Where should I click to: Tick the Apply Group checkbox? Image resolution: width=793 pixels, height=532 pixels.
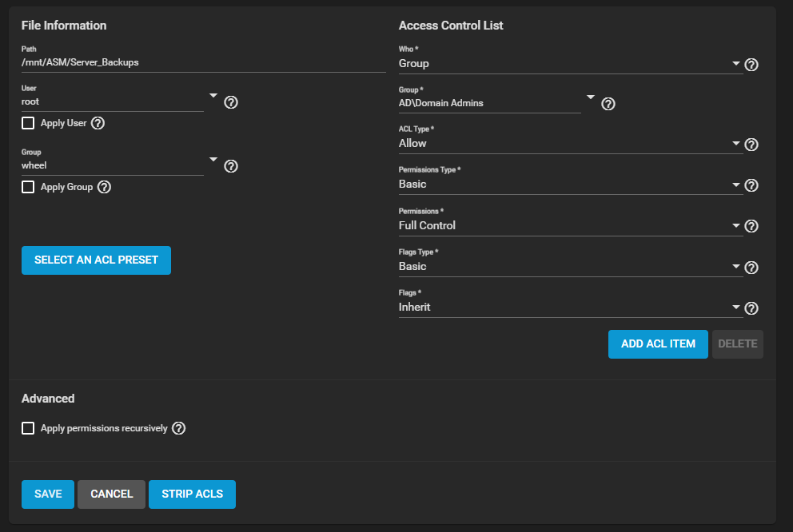tap(28, 187)
